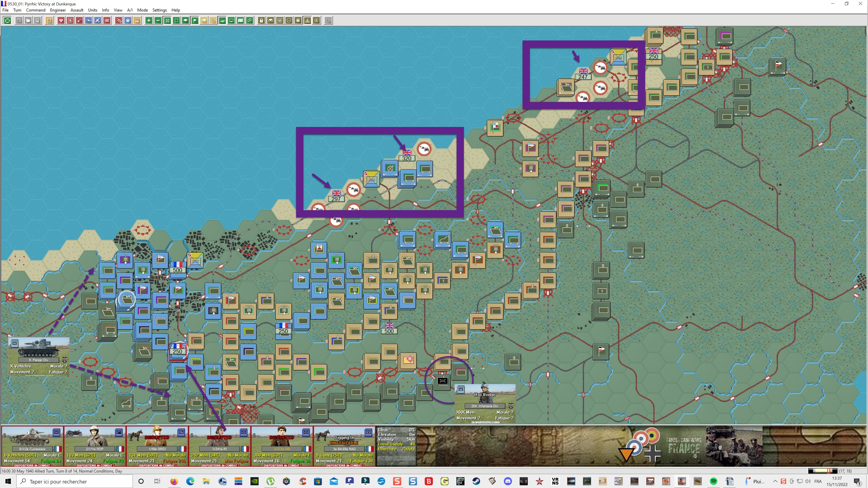Click the open folder toolbar icon
The height and width of the screenshot is (488, 868).
point(28,21)
